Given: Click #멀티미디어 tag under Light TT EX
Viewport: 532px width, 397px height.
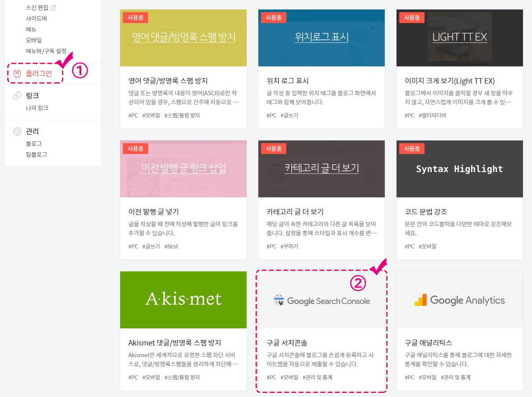Looking at the screenshot, I should coord(432,115).
